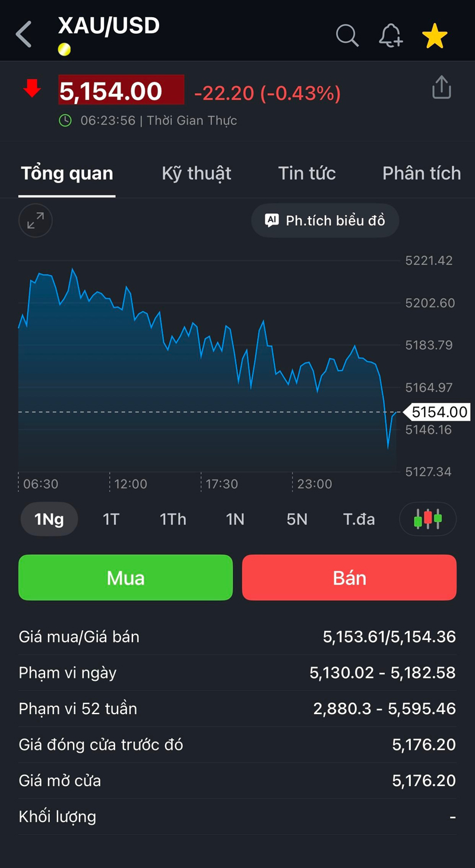475x868 pixels.
Task: Choose the T.đa maximum range
Action: coord(359,519)
